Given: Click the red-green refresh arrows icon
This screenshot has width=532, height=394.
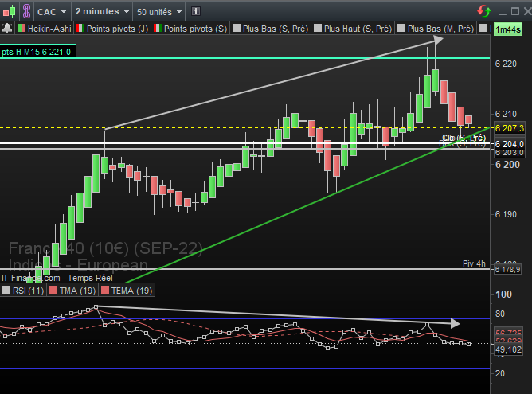Looking at the screenshot, I should tap(484, 11).
